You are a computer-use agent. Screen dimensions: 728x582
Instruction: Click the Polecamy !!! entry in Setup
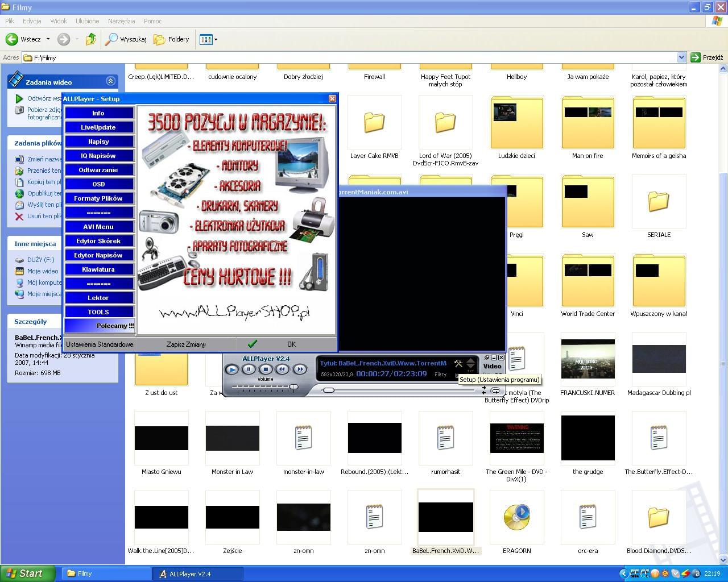(x=100, y=326)
